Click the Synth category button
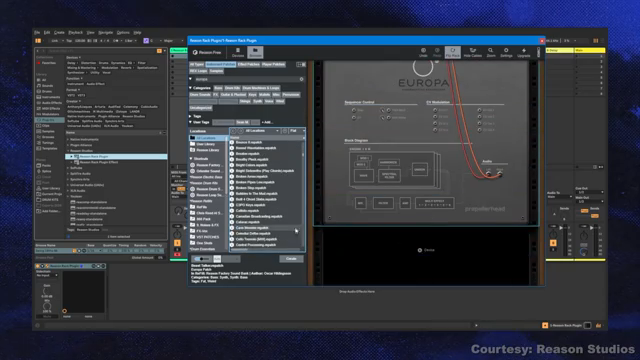 [x=258, y=101]
